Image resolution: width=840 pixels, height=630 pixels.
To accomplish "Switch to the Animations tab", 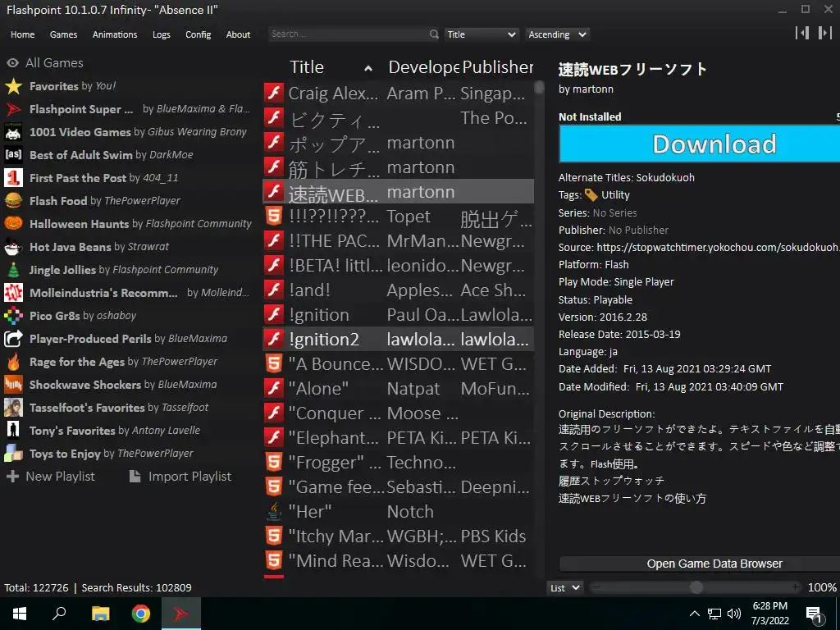I will pyautogui.click(x=115, y=34).
